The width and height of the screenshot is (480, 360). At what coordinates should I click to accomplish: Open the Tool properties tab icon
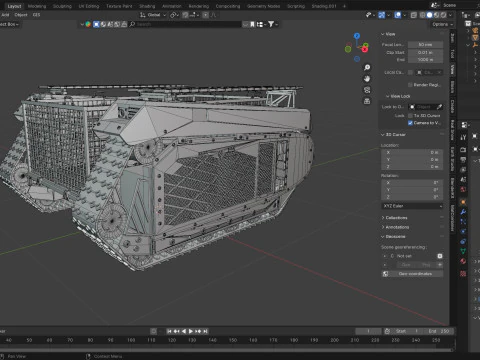pos(463,137)
